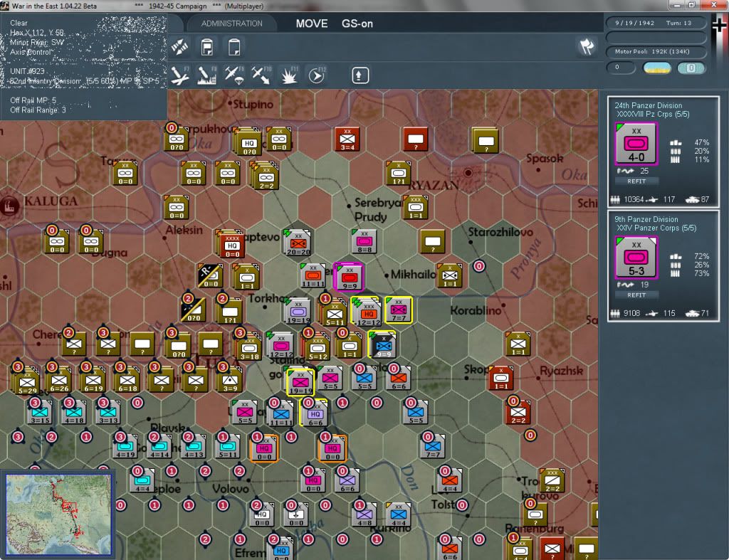
Task: Click the Kaluga factory city icon
Action: click(x=10, y=206)
